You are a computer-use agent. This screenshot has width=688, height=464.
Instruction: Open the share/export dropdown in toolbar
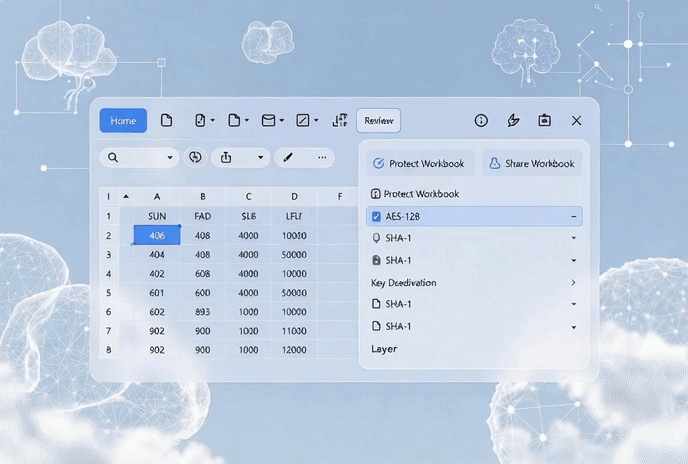click(x=260, y=158)
